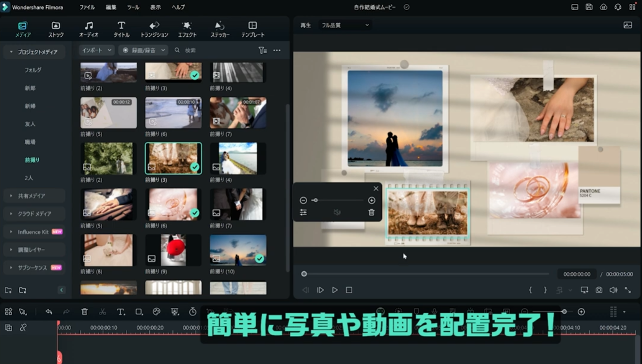Screen dimensions: 642x364
Task: Toggle the timeline link chain icon
Action: 23,328
